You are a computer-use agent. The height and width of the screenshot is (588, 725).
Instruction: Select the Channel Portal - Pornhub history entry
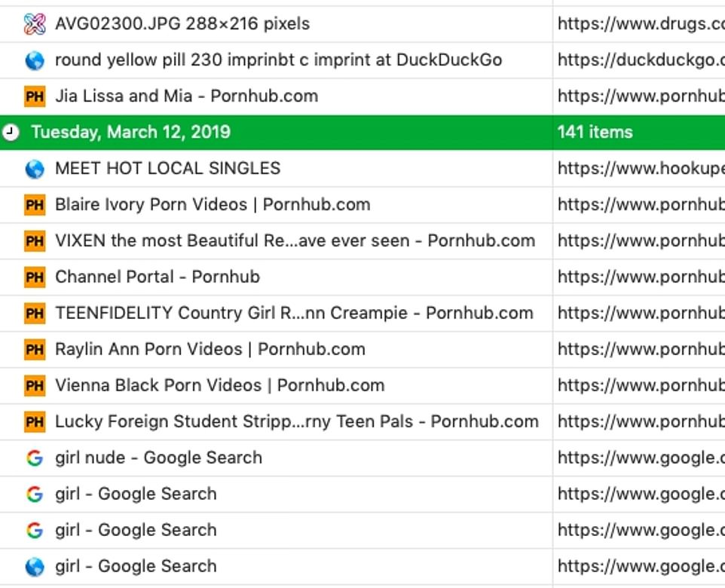point(362,277)
